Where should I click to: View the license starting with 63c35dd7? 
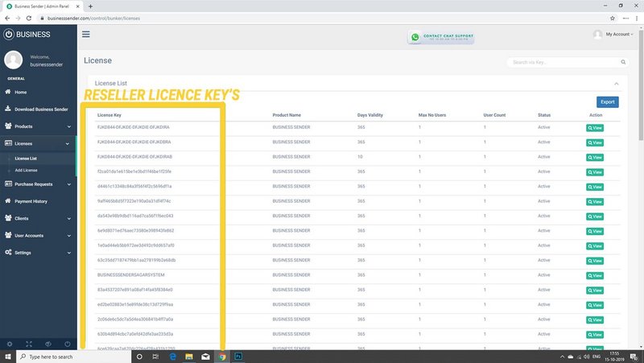595,261
